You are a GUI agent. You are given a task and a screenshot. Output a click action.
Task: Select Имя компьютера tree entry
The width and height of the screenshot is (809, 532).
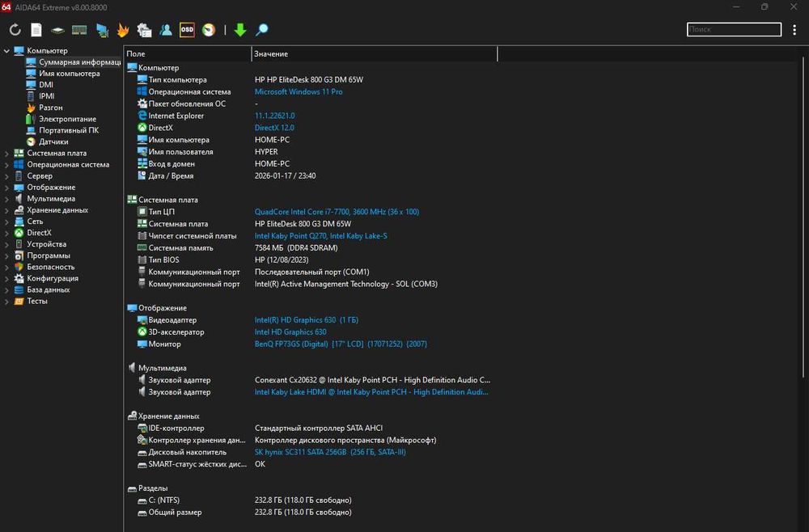(63, 74)
